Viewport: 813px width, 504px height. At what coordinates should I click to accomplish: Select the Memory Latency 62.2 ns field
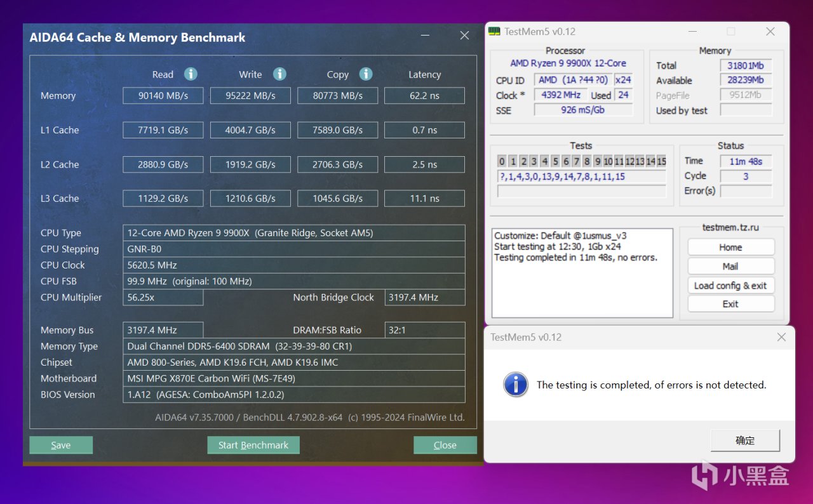coord(424,96)
